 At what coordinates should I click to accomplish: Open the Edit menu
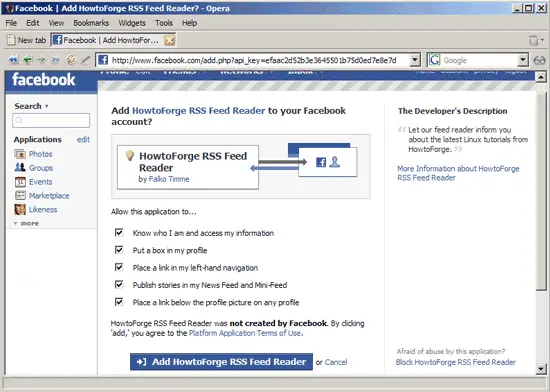(x=33, y=23)
